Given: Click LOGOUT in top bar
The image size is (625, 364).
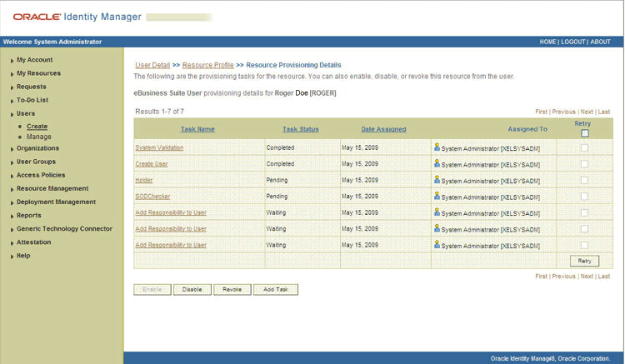Looking at the screenshot, I should point(573,42).
